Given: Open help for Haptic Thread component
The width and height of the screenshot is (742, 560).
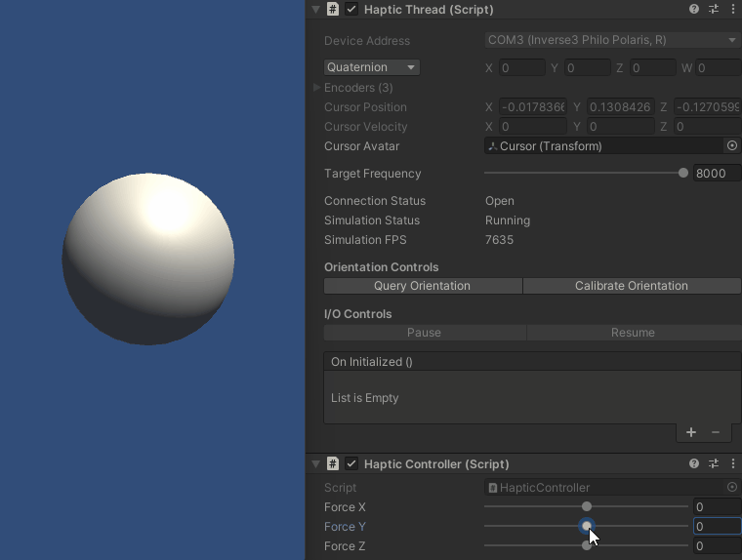Looking at the screenshot, I should pyautogui.click(x=694, y=10).
